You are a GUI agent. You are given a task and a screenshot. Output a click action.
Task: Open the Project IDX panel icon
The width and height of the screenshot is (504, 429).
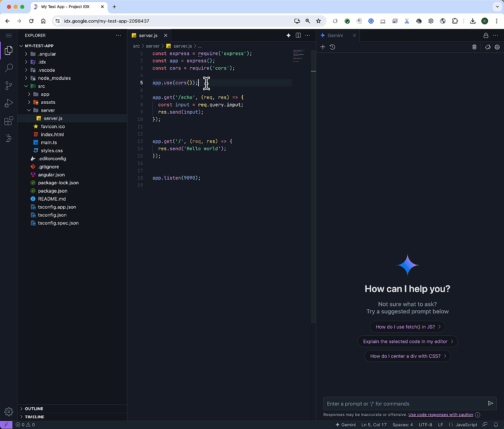pyautogui.click(x=9, y=138)
